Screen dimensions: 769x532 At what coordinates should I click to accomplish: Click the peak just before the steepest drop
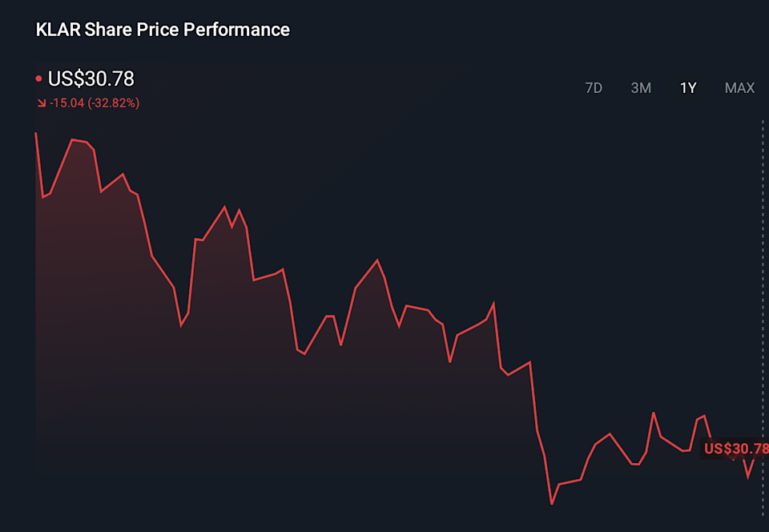(530, 362)
